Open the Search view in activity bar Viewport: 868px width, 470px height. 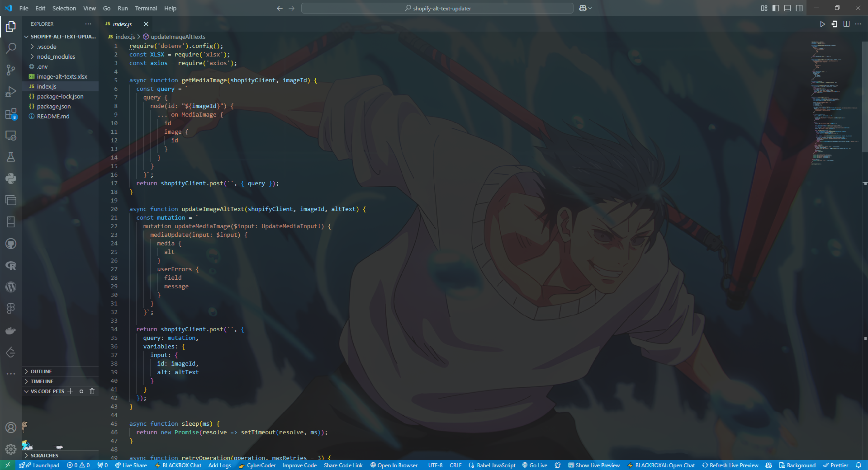coord(11,48)
